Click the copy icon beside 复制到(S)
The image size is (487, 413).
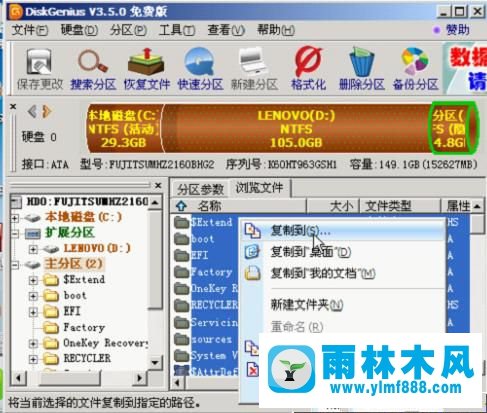click(253, 231)
